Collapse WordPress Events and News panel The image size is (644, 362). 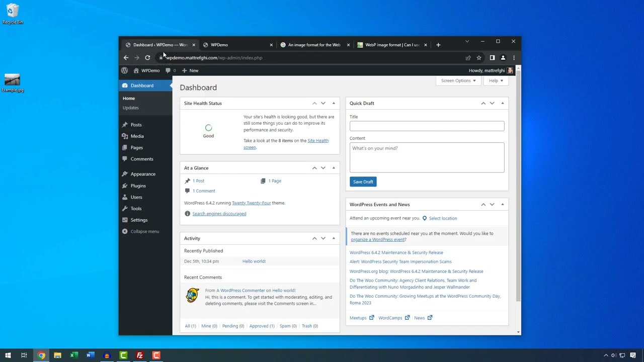(x=502, y=205)
